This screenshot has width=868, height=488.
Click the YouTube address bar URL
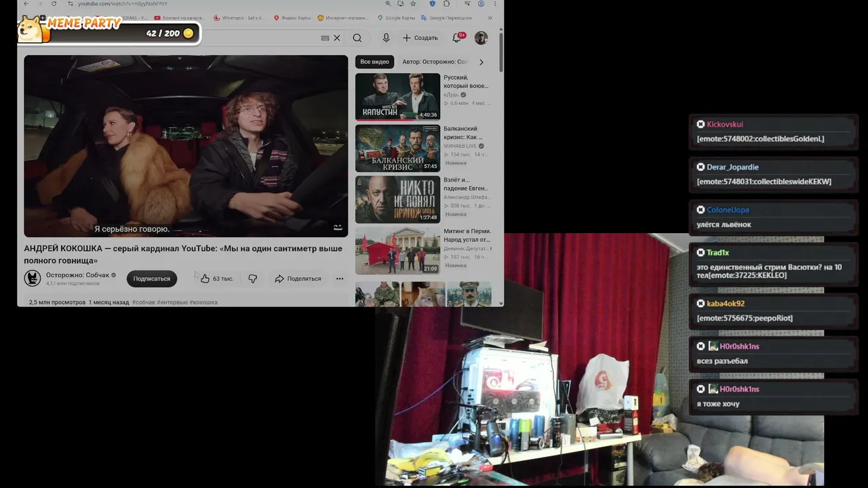[x=122, y=3]
